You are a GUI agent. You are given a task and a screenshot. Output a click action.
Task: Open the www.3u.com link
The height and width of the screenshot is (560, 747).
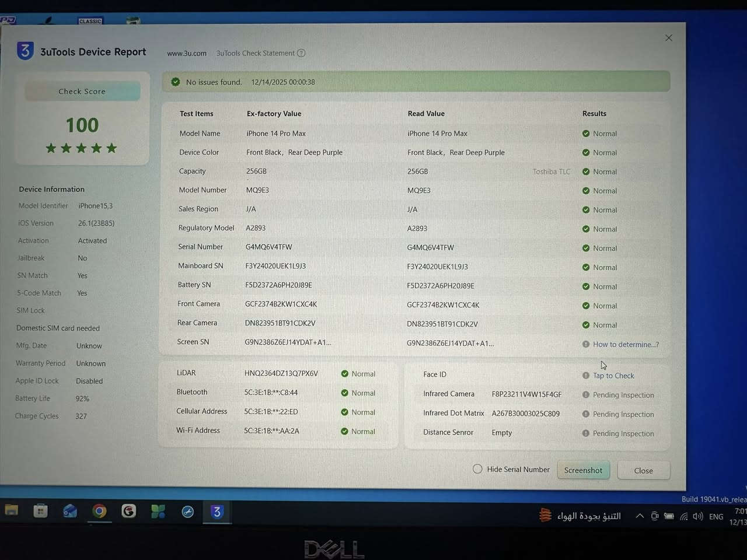click(x=187, y=53)
